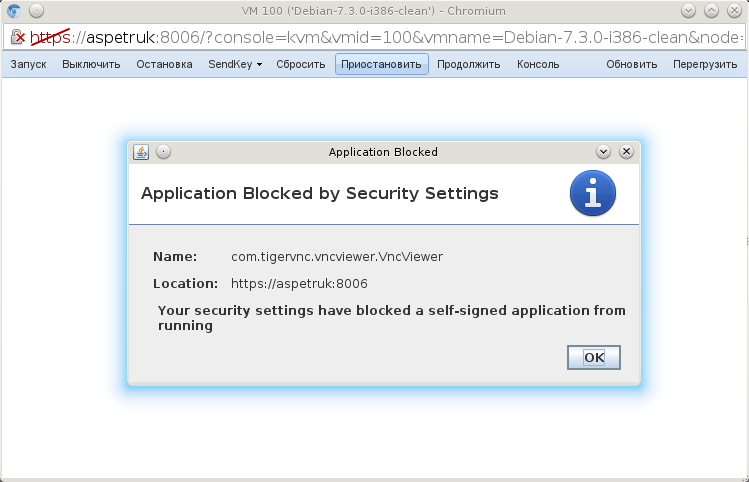The image size is (749, 482).
Task: Select Выключить to shut down the VM
Action: click(x=91, y=65)
